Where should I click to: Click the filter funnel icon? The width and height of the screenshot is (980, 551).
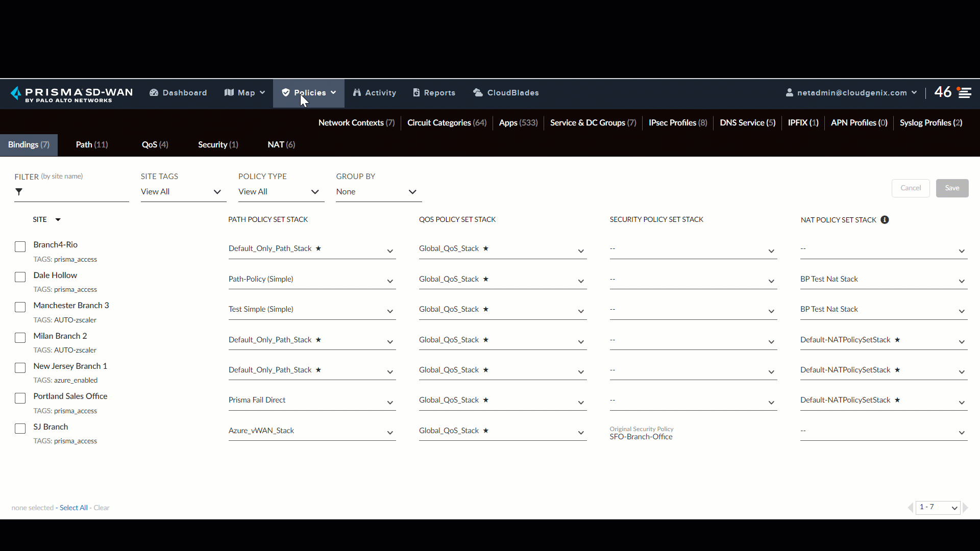coord(19,192)
